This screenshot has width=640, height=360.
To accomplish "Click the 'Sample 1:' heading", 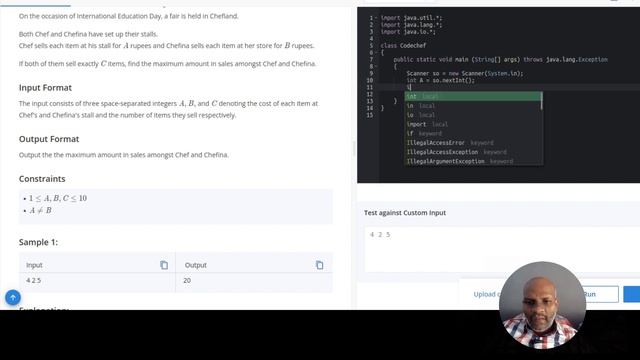I will (x=38, y=242).
